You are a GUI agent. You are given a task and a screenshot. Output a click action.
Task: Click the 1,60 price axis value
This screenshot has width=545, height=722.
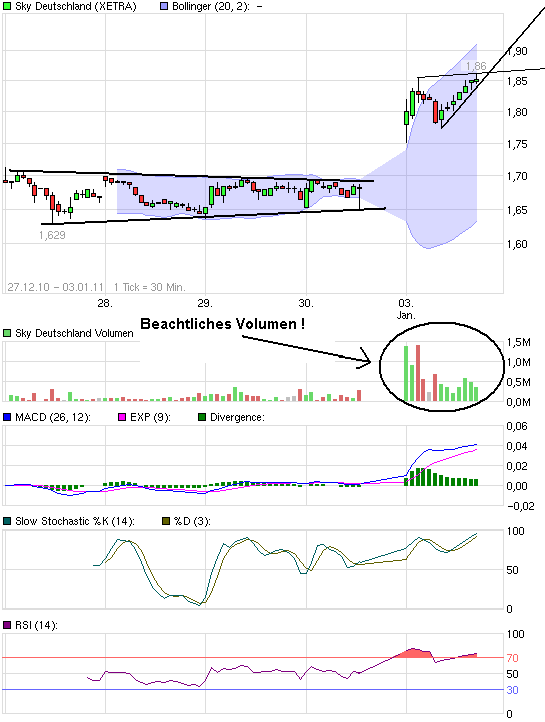click(517, 245)
